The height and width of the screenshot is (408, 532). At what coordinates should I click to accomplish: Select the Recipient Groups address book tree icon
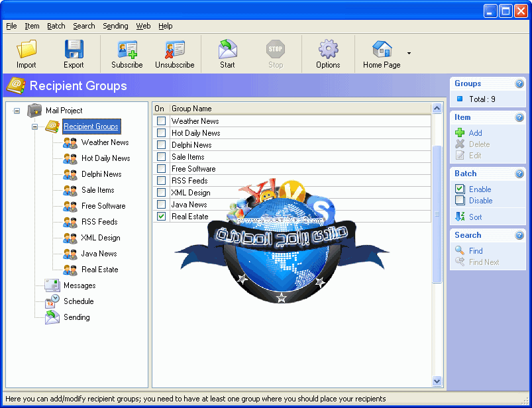coord(52,127)
